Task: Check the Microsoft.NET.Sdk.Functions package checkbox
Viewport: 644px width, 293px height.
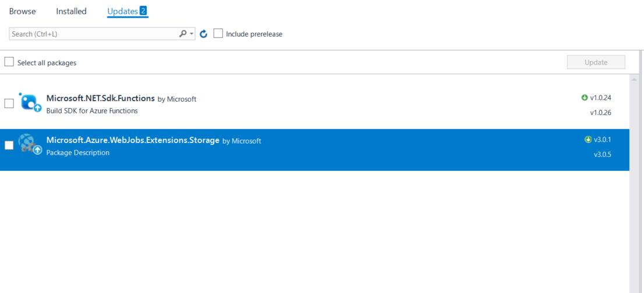Action: click(x=9, y=103)
